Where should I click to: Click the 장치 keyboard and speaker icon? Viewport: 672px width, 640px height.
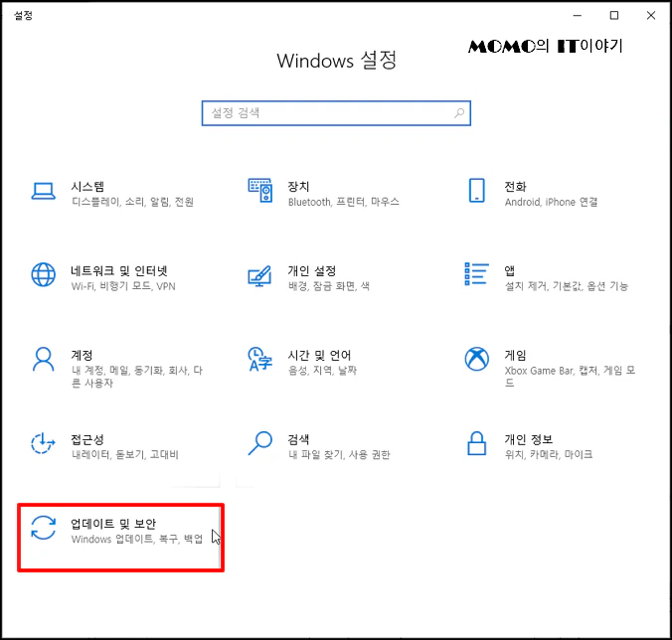pos(260,190)
